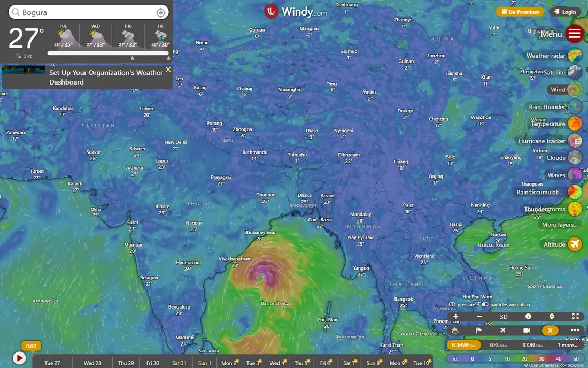This screenshot has height=368, width=588.
Task: Click the wind speed color legend bar
Action: [515, 359]
